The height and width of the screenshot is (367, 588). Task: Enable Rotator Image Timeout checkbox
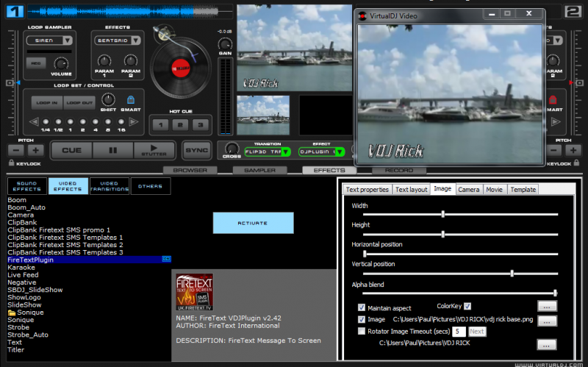point(362,331)
